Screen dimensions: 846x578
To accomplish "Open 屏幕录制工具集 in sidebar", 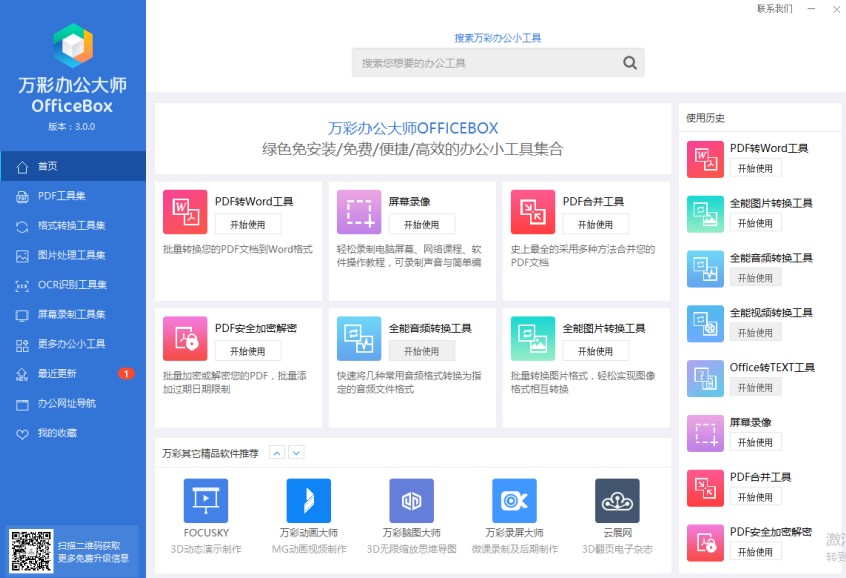I will pos(73,315).
